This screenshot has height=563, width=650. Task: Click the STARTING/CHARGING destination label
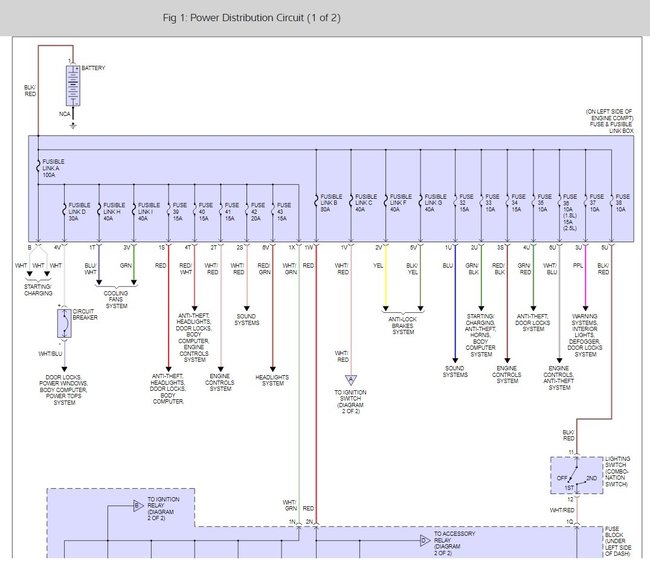pos(38,290)
